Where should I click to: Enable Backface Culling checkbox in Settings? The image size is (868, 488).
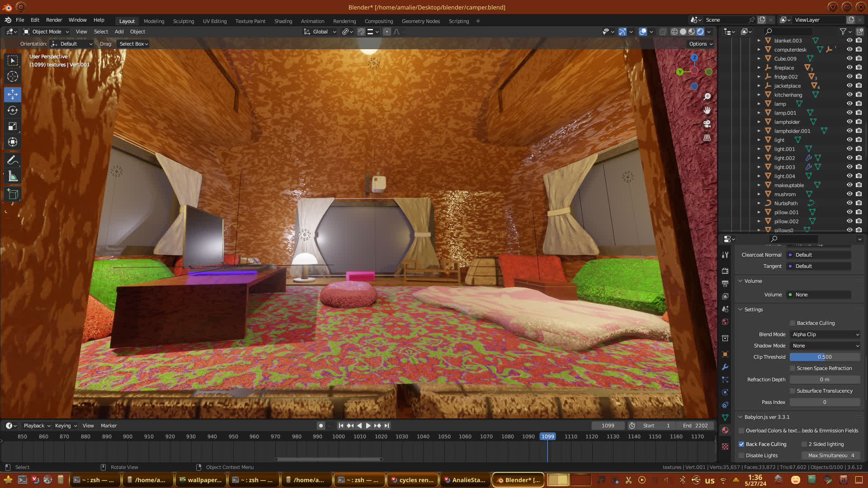click(793, 323)
